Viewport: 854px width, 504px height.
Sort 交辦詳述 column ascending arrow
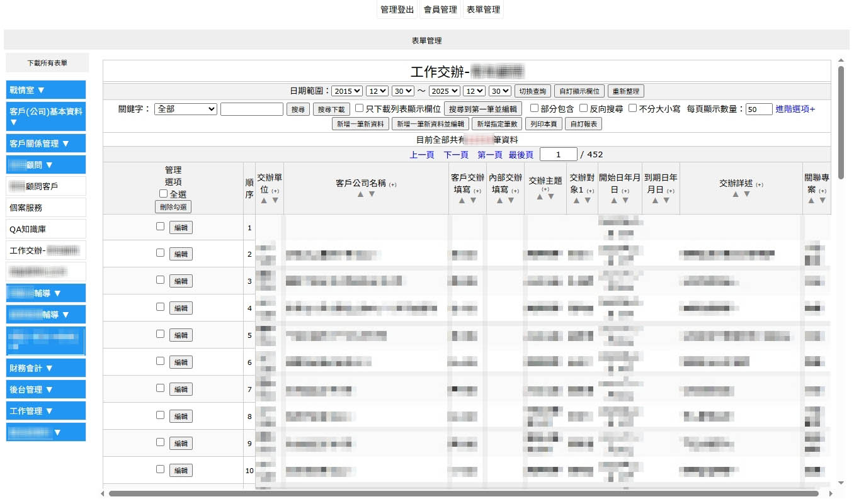[x=735, y=194]
